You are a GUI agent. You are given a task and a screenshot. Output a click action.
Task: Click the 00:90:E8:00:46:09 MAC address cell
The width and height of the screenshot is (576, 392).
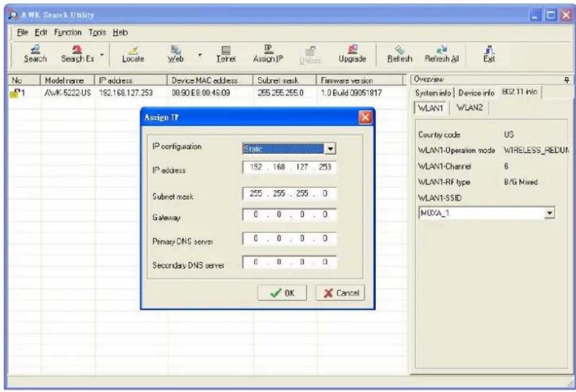(201, 93)
